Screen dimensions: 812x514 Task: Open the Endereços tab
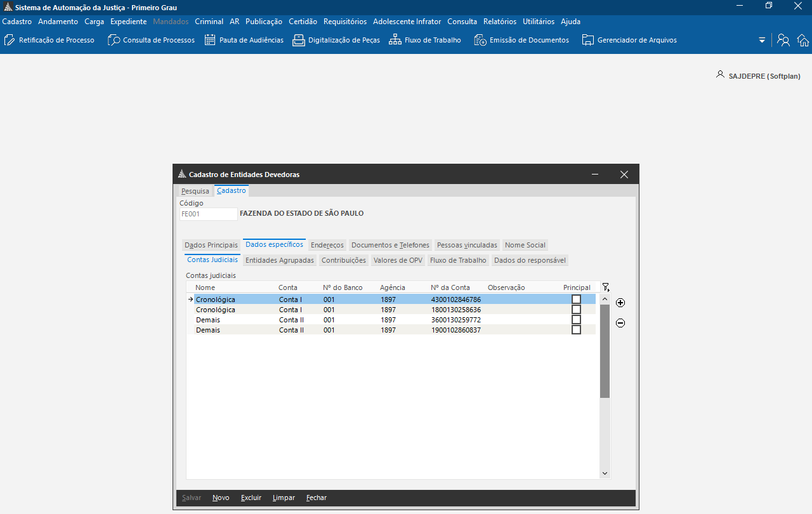[x=327, y=245]
